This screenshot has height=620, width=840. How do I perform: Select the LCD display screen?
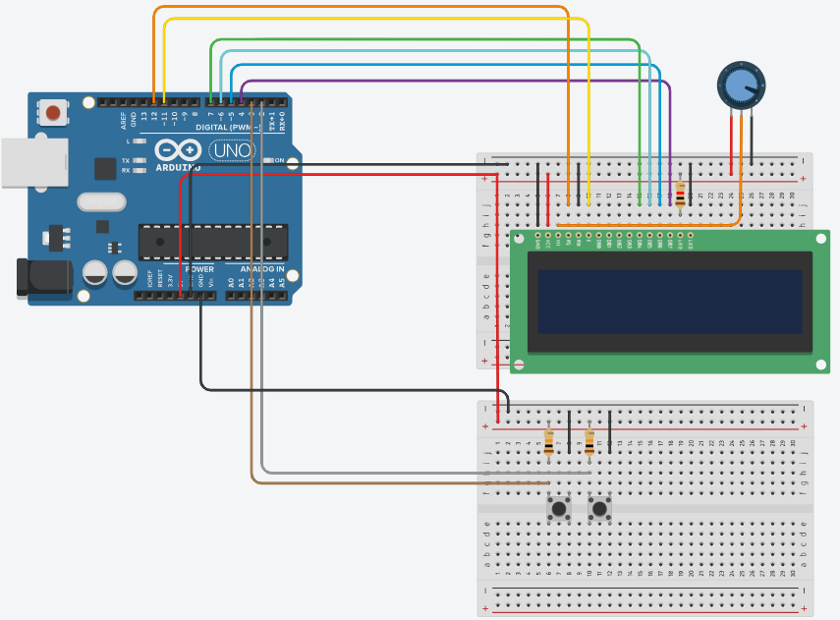pyautogui.click(x=670, y=303)
